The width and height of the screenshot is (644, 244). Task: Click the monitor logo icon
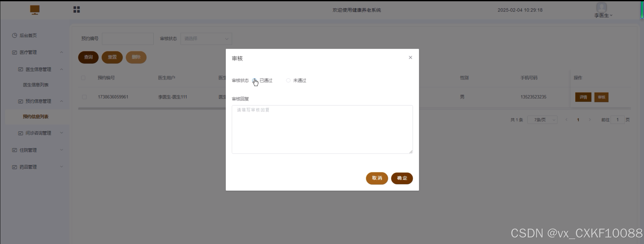pos(35,10)
